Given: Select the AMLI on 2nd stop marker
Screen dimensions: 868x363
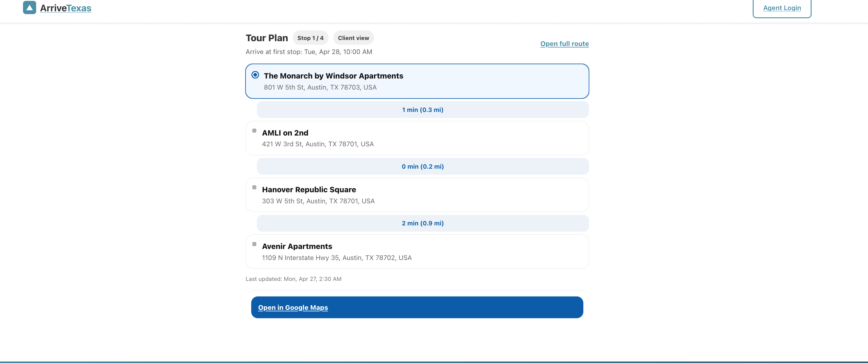Looking at the screenshot, I should [254, 131].
